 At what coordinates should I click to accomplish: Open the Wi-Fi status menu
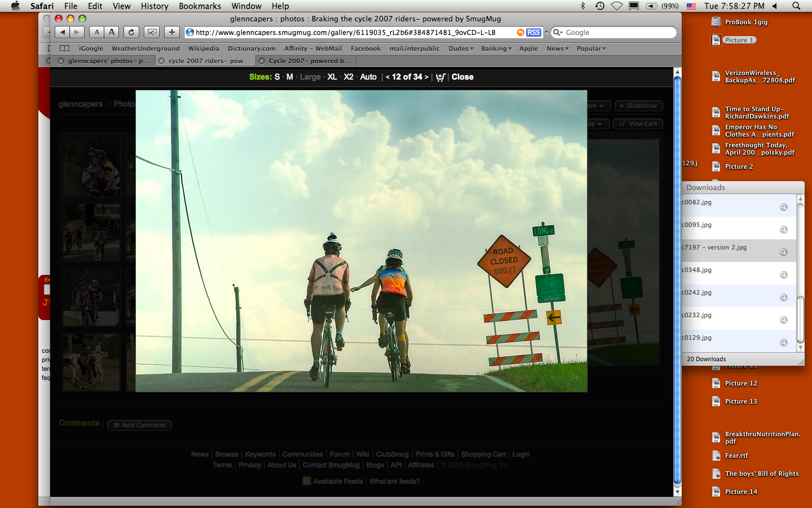point(617,6)
